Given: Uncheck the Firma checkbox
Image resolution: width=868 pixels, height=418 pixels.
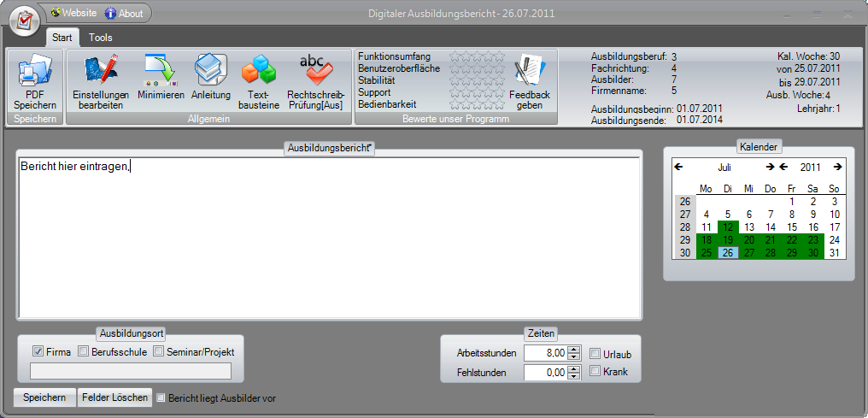Looking at the screenshot, I should [38, 351].
